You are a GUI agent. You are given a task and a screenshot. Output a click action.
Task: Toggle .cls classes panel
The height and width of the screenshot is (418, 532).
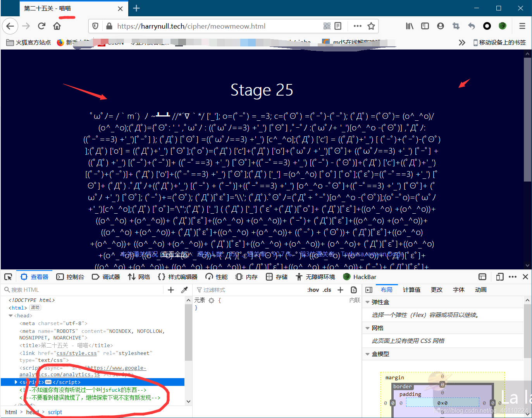pyautogui.click(x=327, y=290)
